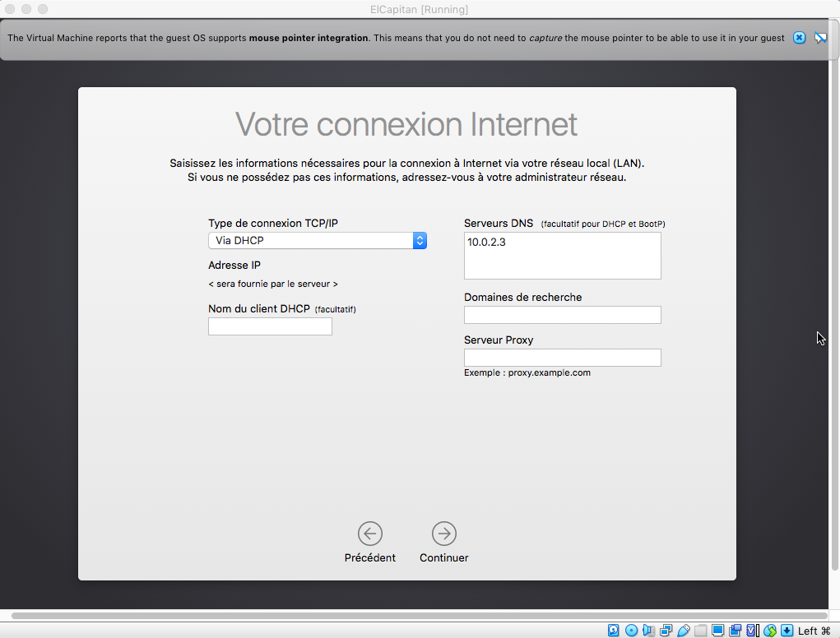Dismiss the mouse pointer integration notification
This screenshot has height=638, width=840.
click(799, 38)
